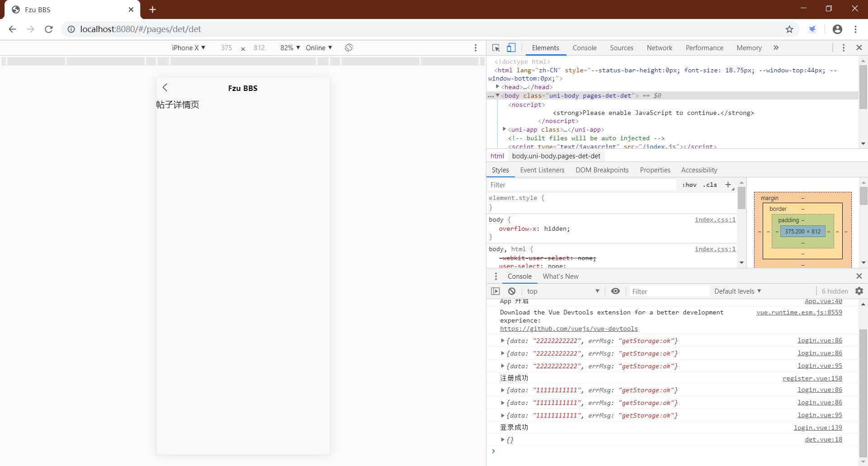868x466 pixels.
Task: Click the console Filter input
Action: tap(670, 291)
